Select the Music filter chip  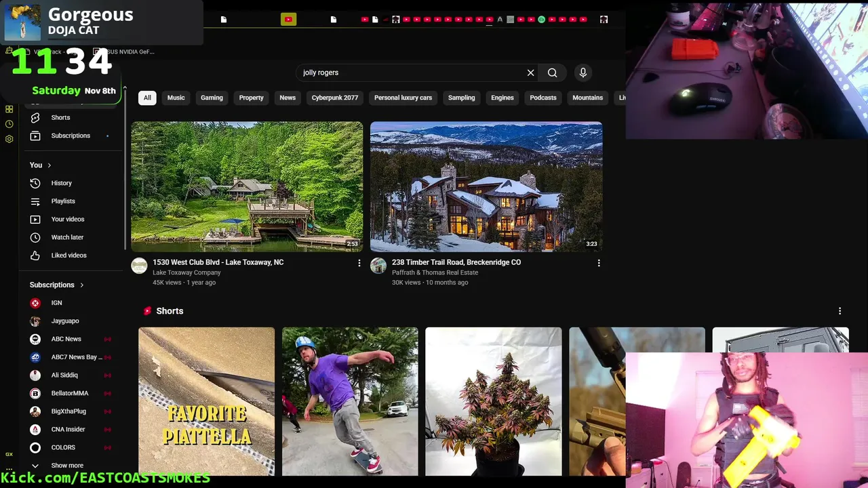point(176,98)
